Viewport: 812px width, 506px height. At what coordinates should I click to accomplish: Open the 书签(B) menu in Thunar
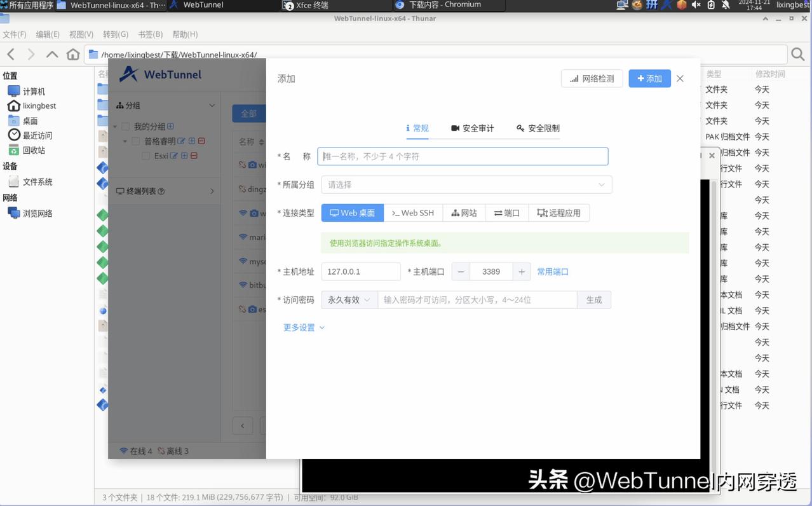coord(151,34)
